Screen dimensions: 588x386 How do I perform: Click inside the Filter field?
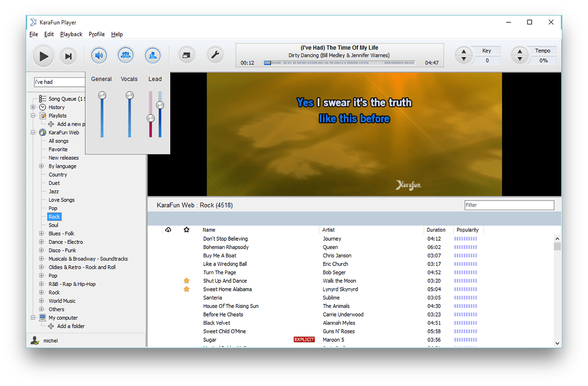coord(509,205)
